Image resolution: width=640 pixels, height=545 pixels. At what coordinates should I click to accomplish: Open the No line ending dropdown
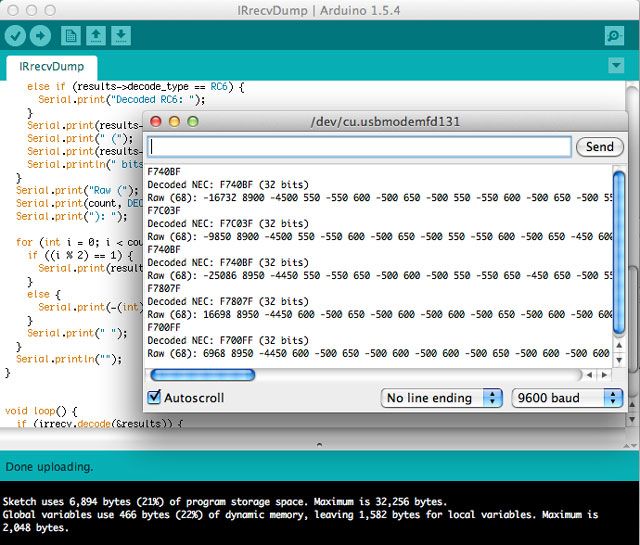click(441, 398)
